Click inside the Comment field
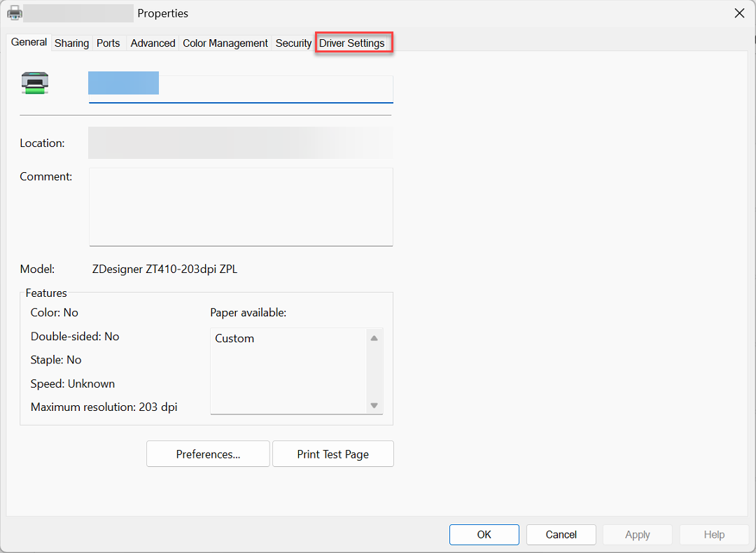 (x=240, y=206)
